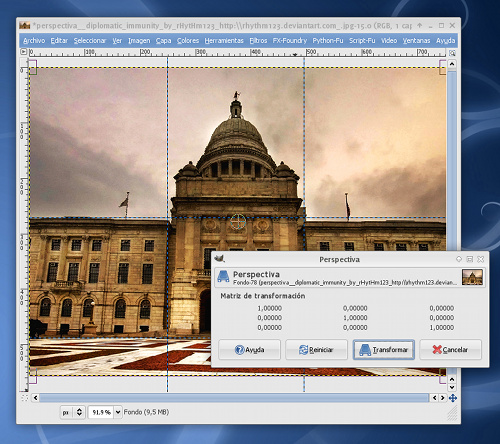Viewport: 500px width, 444px height.
Task: Open the Script-Fu menu
Action: (x=362, y=41)
